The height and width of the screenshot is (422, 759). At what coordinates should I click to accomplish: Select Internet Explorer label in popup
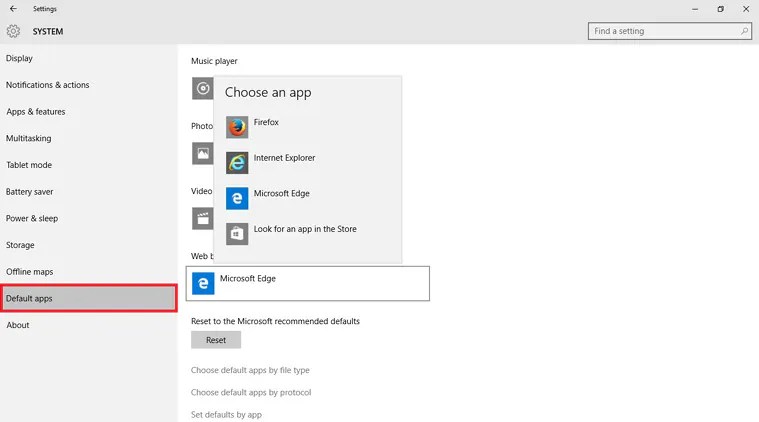click(284, 158)
